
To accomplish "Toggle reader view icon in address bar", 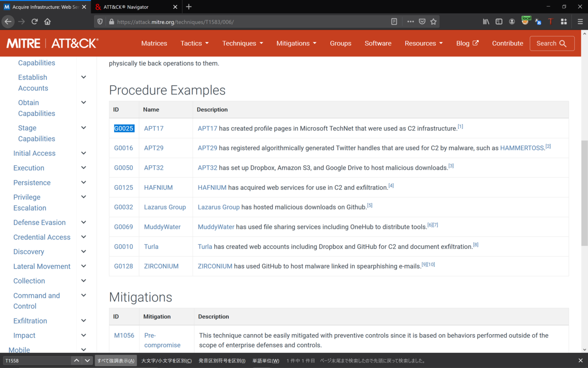I will 394,22.
